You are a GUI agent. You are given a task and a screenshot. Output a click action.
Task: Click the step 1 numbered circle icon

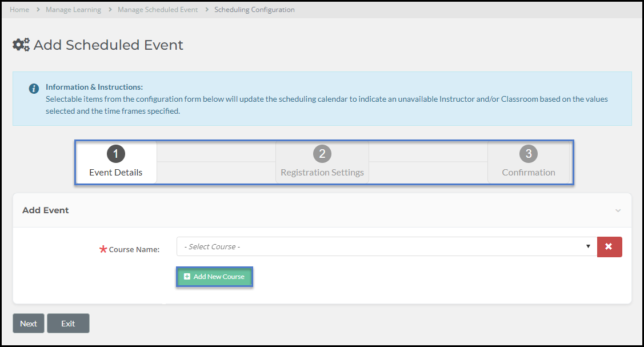(115, 153)
